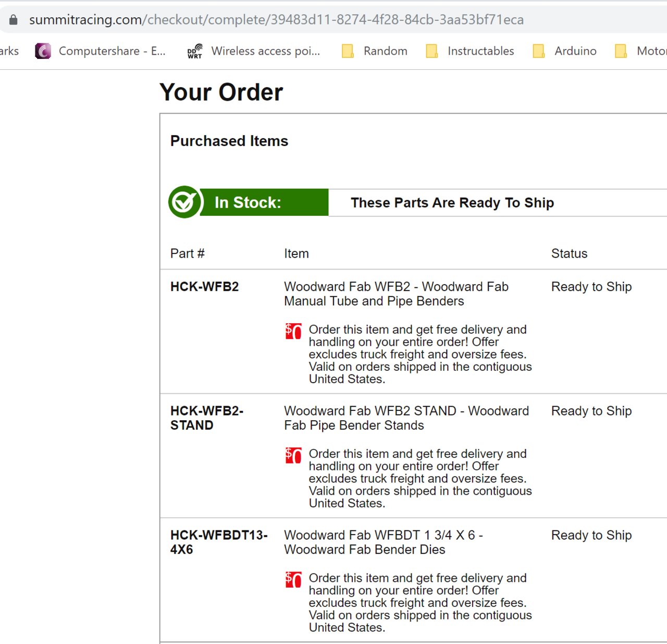Click the free delivery icon for WFBDT bender dies
Screen dimensions: 667x644
pos(293,579)
